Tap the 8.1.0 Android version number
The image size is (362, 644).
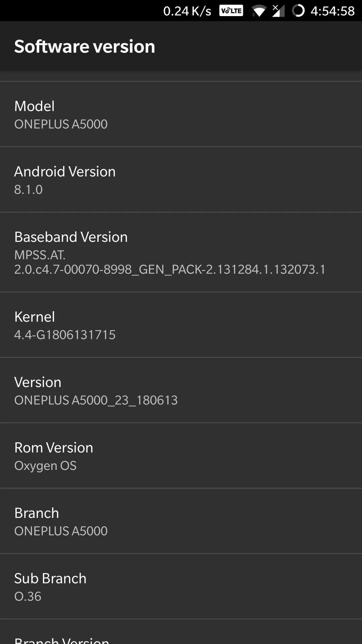click(28, 190)
